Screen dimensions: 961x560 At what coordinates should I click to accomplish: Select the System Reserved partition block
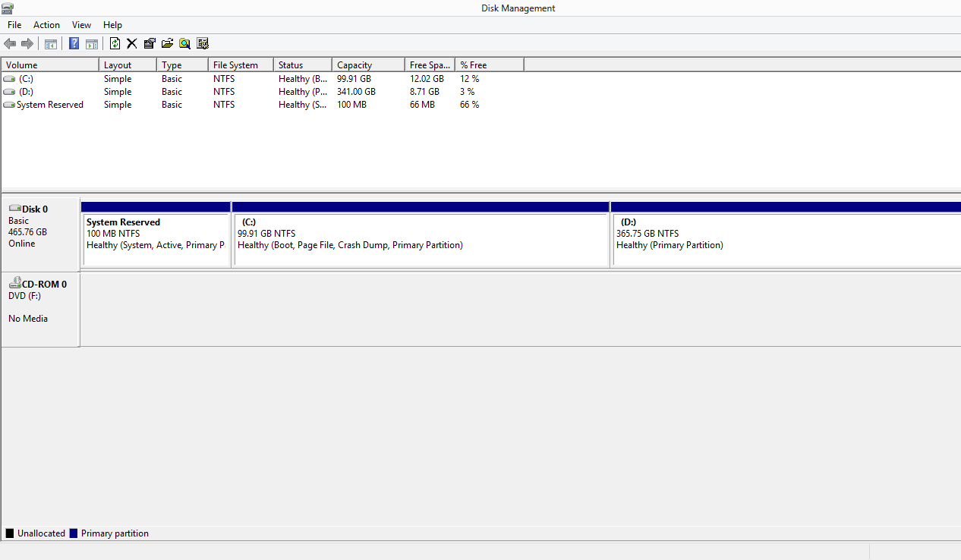tap(156, 234)
